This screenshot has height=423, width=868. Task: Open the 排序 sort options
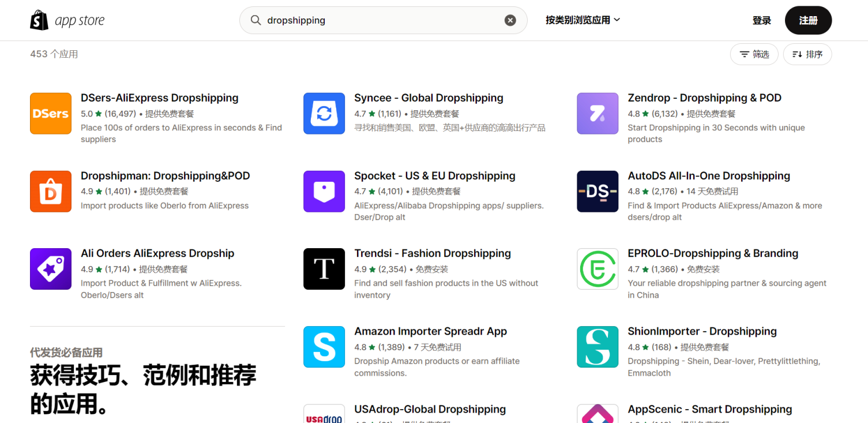click(x=807, y=54)
